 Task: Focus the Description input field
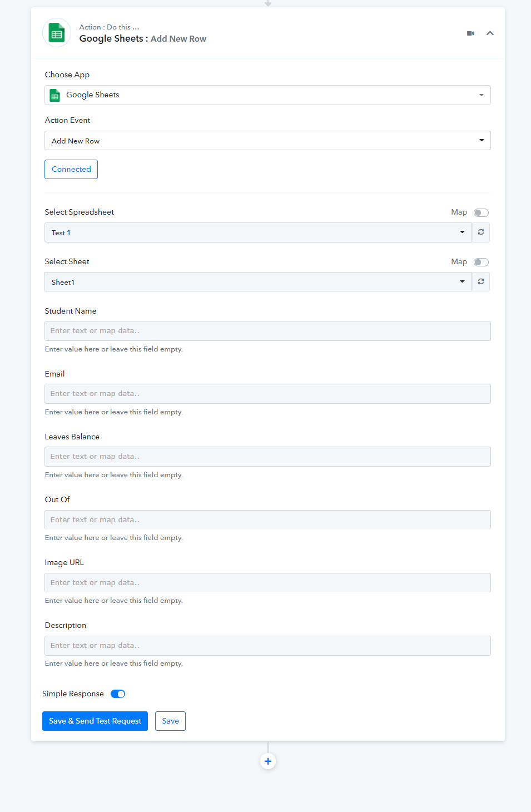pos(267,646)
